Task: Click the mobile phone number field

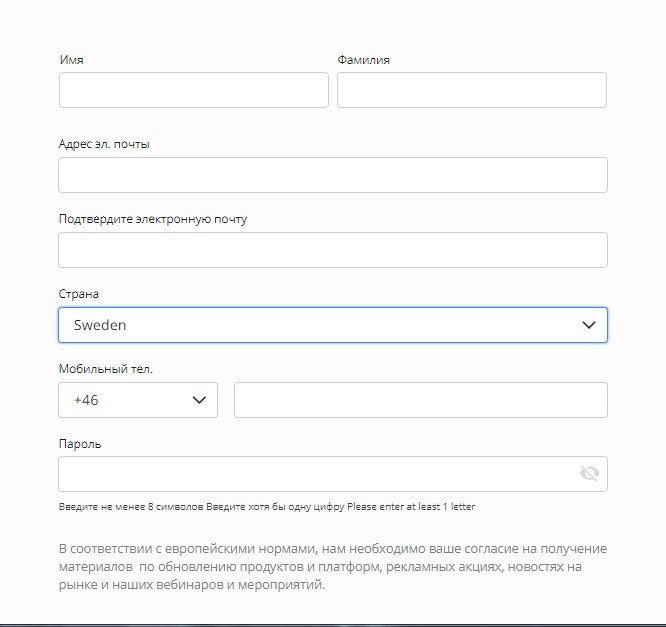Action: point(421,400)
